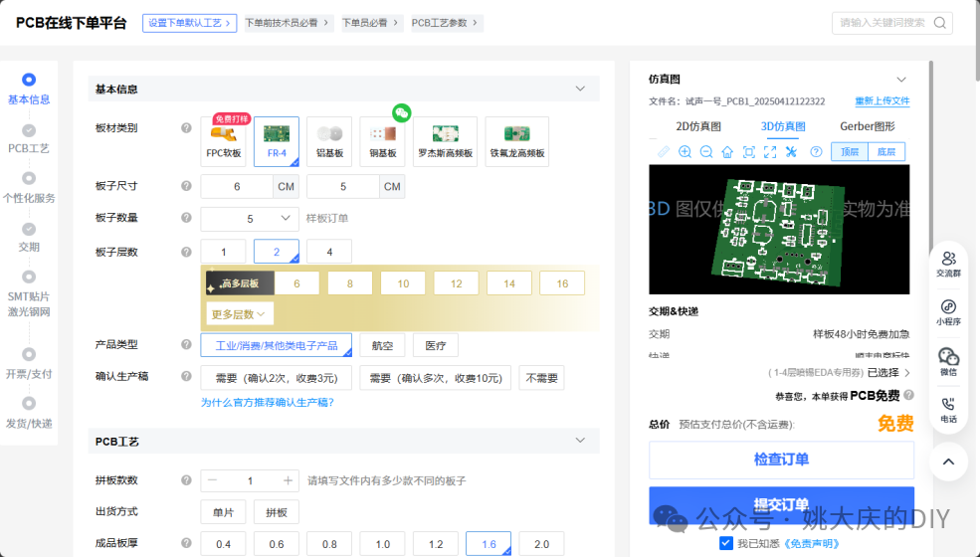Expand the 更多层数 dropdown
980x557 pixels.
coord(240,314)
